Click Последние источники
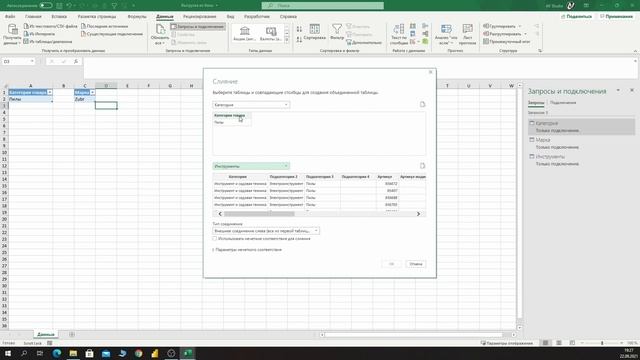 (104, 26)
